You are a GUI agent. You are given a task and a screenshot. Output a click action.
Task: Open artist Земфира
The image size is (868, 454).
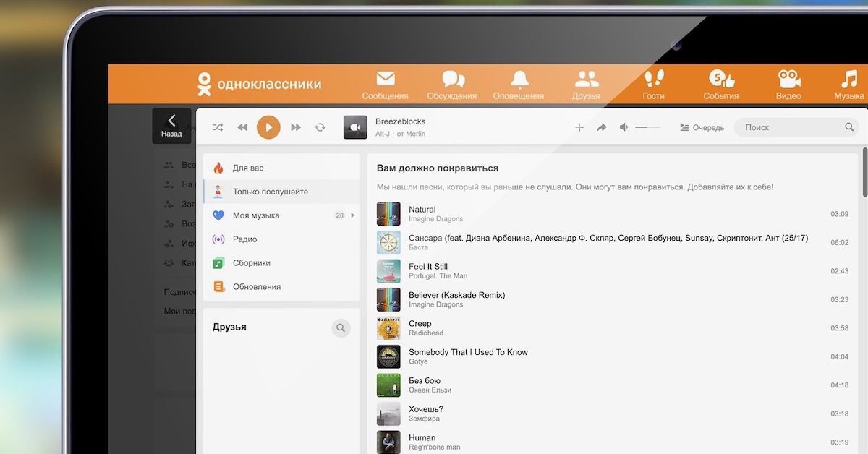click(x=424, y=419)
